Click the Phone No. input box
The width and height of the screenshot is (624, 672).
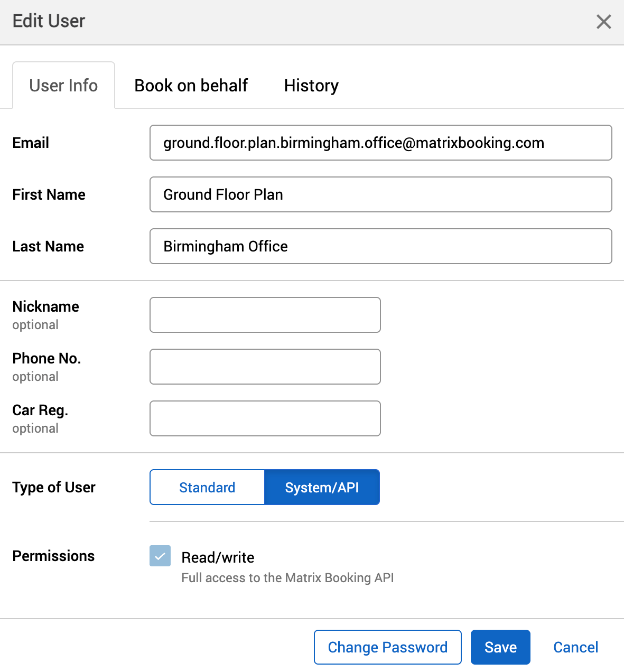265,367
